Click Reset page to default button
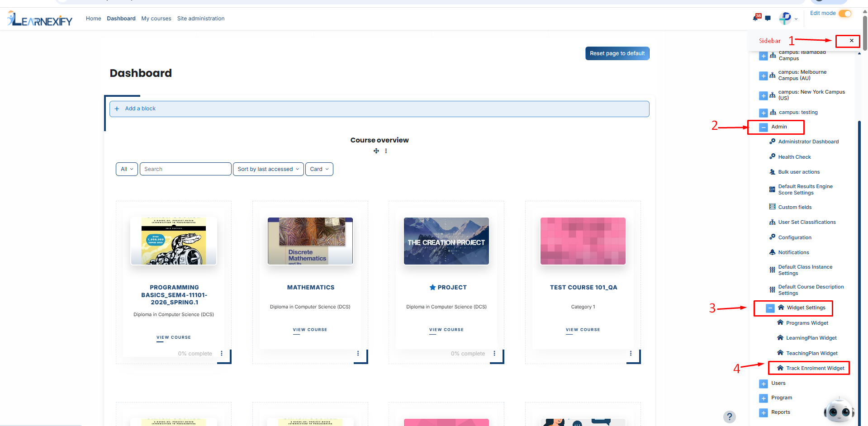Viewport: 868px width, 426px height. pyautogui.click(x=617, y=53)
